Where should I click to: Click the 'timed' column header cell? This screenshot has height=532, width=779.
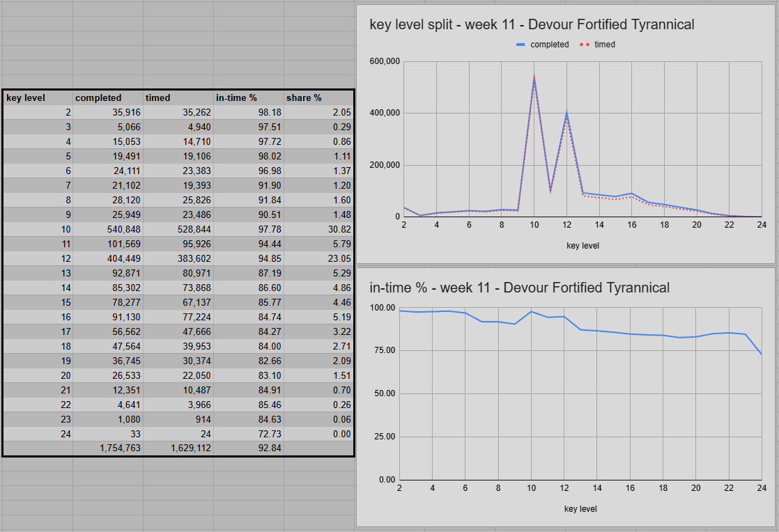pos(178,97)
